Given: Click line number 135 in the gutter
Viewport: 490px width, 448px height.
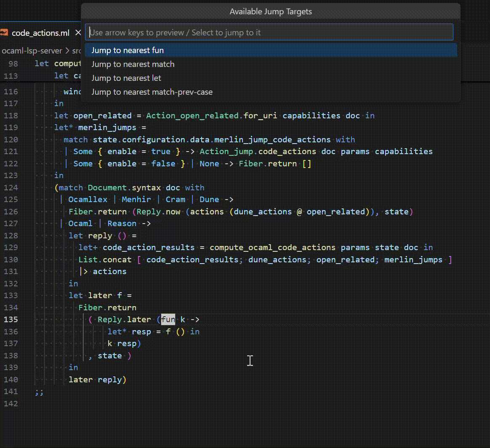Looking at the screenshot, I should (11, 319).
